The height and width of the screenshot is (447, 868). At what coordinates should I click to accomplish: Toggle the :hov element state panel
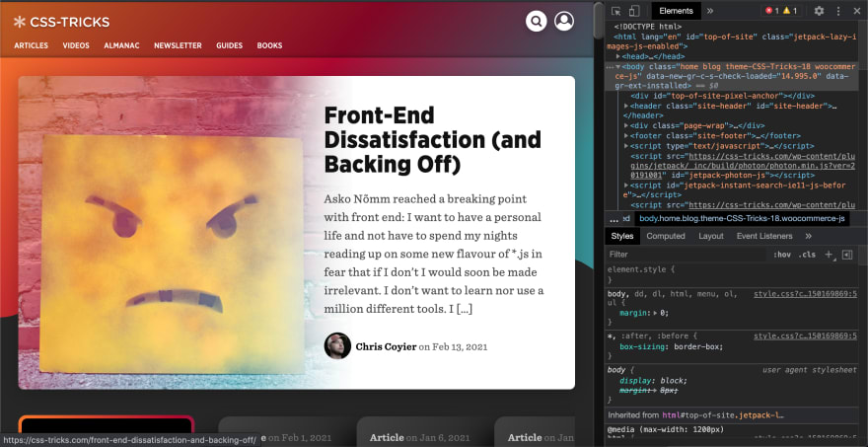pyautogui.click(x=782, y=255)
